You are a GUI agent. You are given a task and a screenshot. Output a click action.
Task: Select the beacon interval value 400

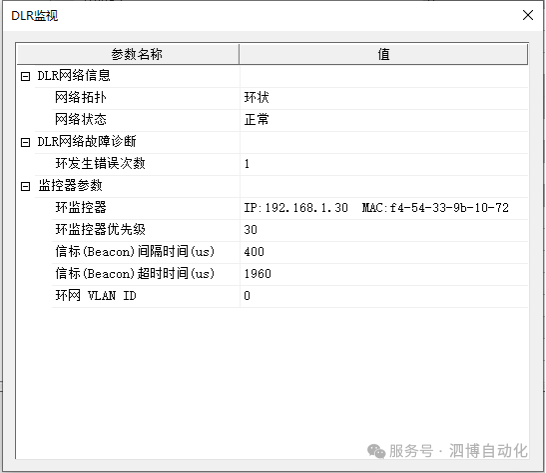[x=254, y=252]
